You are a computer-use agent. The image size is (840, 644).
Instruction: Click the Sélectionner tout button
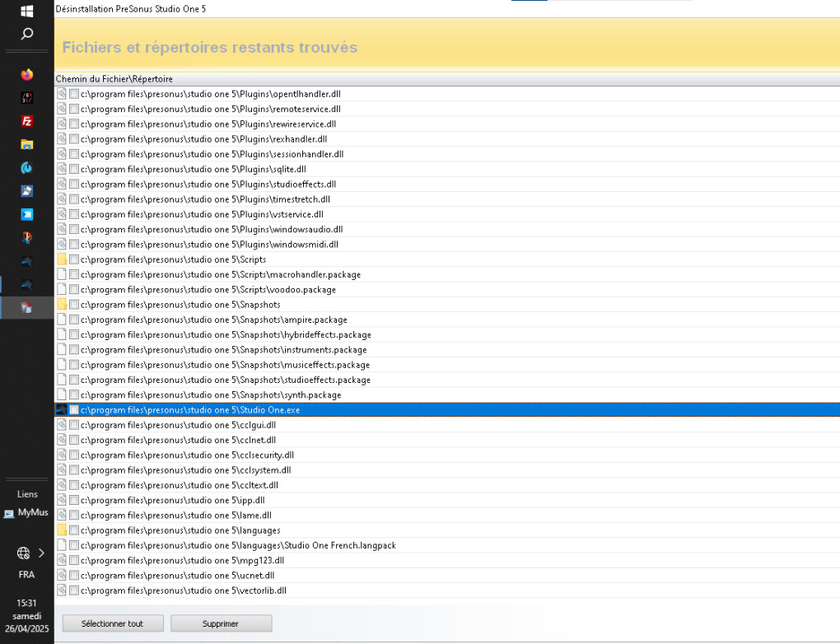point(113,623)
